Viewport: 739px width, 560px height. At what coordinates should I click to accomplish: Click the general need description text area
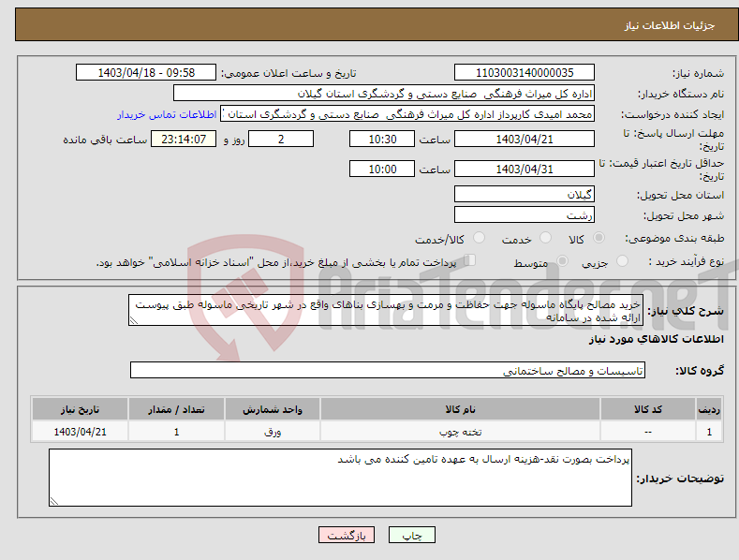pos(386,310)
